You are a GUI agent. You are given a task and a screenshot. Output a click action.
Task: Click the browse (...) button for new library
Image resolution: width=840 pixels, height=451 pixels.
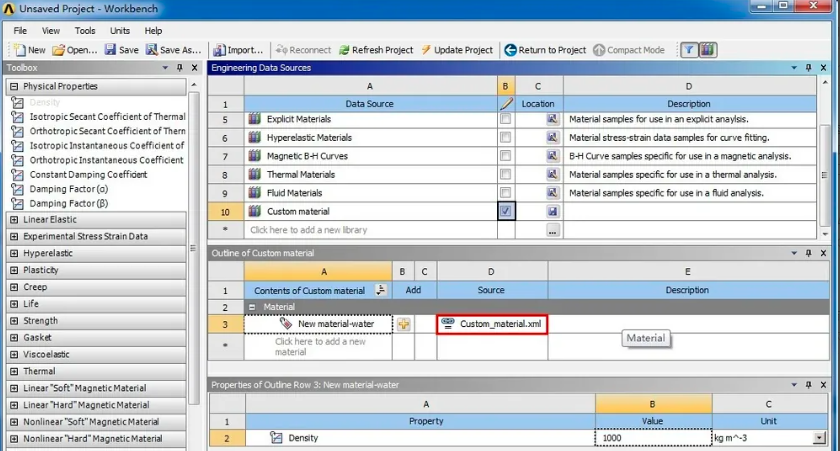[x=552, y=230]
